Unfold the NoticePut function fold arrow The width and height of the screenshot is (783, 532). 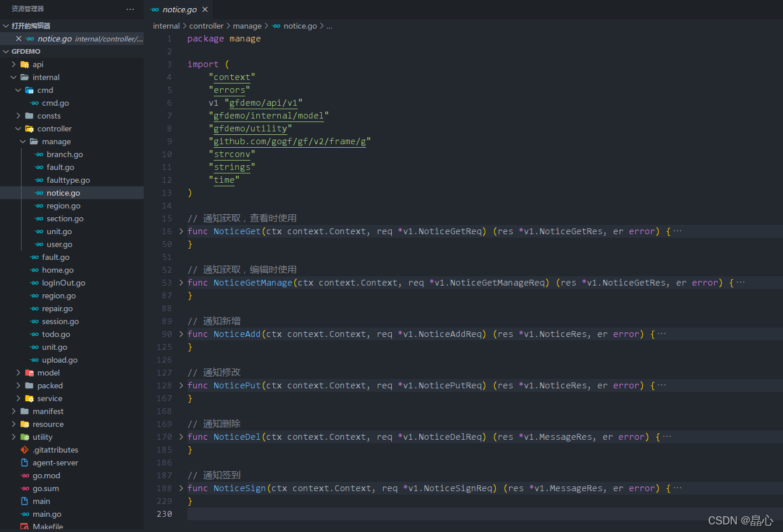coord(181,385)
